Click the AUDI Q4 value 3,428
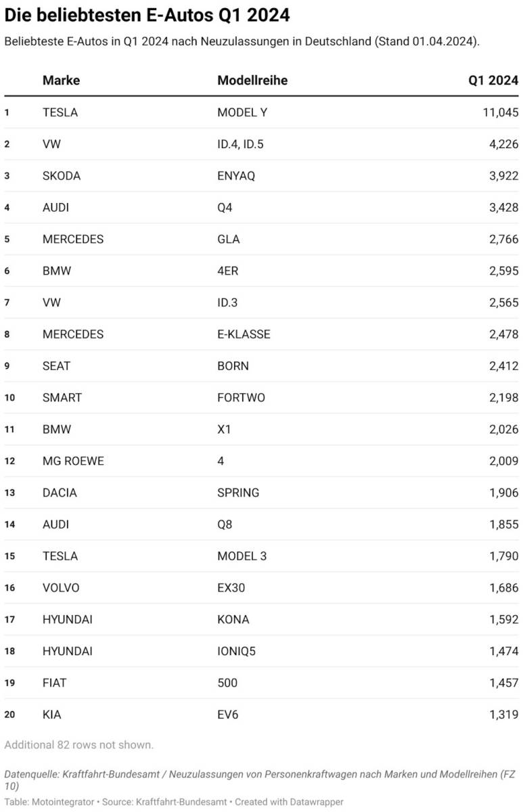Screen dimensions: 523x812 coord(501,208)
